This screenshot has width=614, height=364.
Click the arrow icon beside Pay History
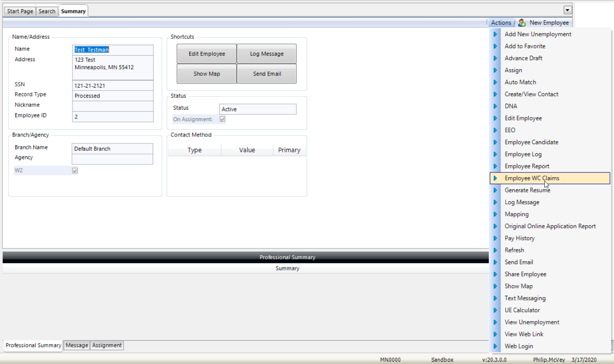tap(495, 238)
